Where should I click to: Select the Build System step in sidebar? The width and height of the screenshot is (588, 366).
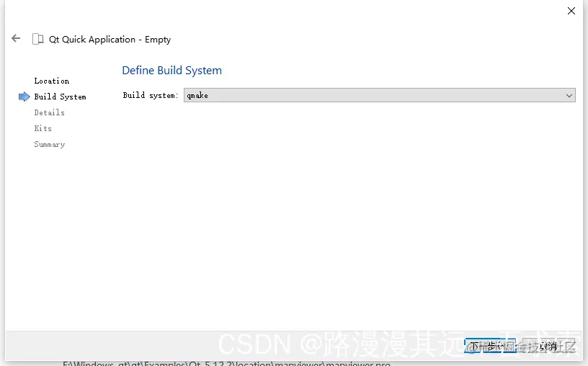pos(60,97)
